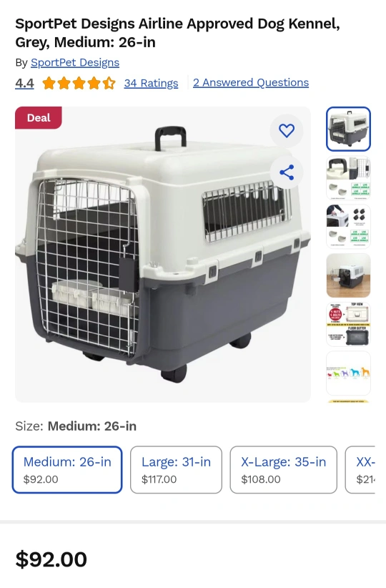The height and width of the screenshot is (588, 386).
Task: View thumbnail showing handle and door details
Action: click(x=348, y=177)
